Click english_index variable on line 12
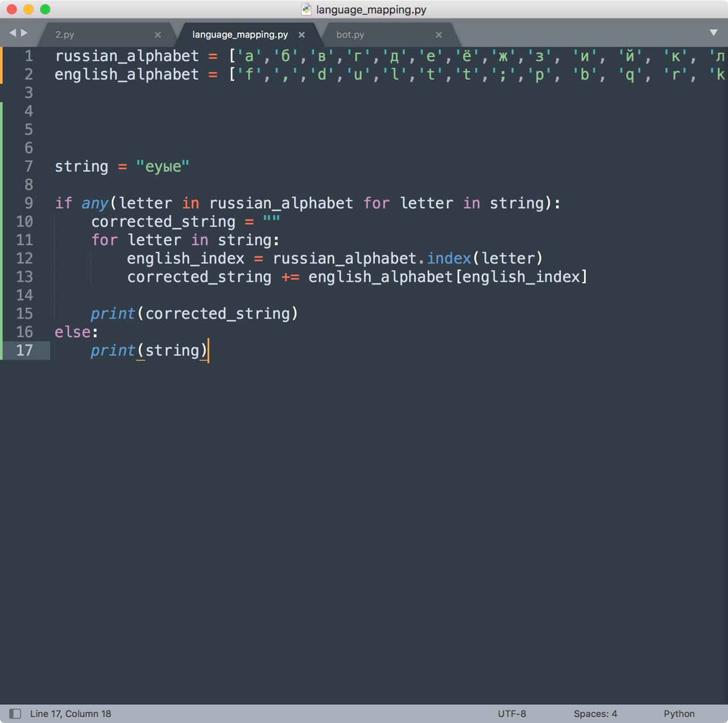The image size is (728, 723). pos(186,258)
